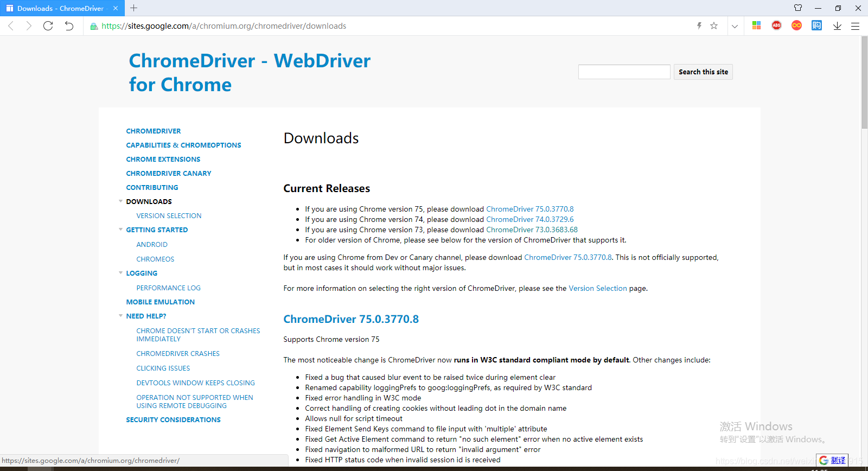The image size is (868, 471).
Task: Close the Downloads - ChromeDriver tab
Action: [116, 8]
